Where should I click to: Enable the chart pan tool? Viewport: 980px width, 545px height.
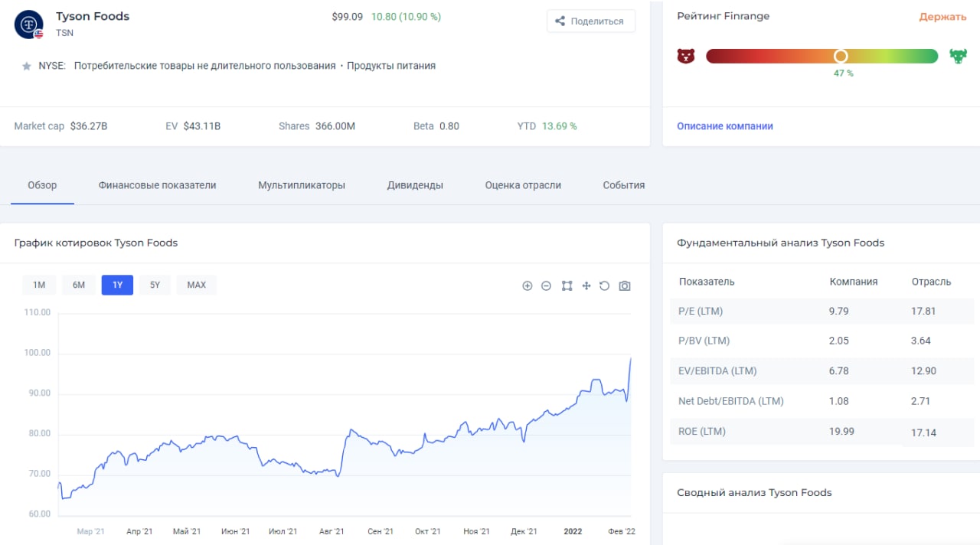[x=586, y=286]
